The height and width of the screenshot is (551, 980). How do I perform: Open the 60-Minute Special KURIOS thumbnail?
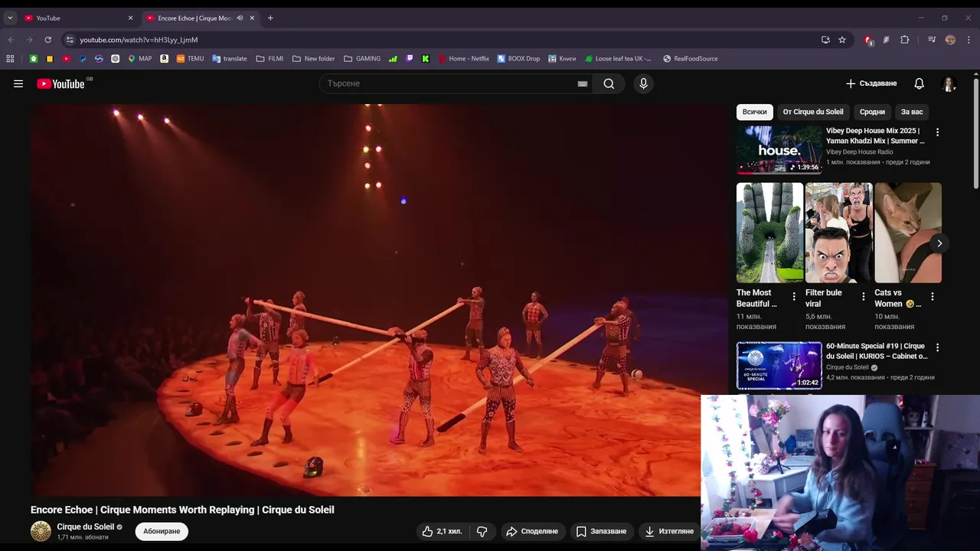pyautogui.click(x=779, y=366)
